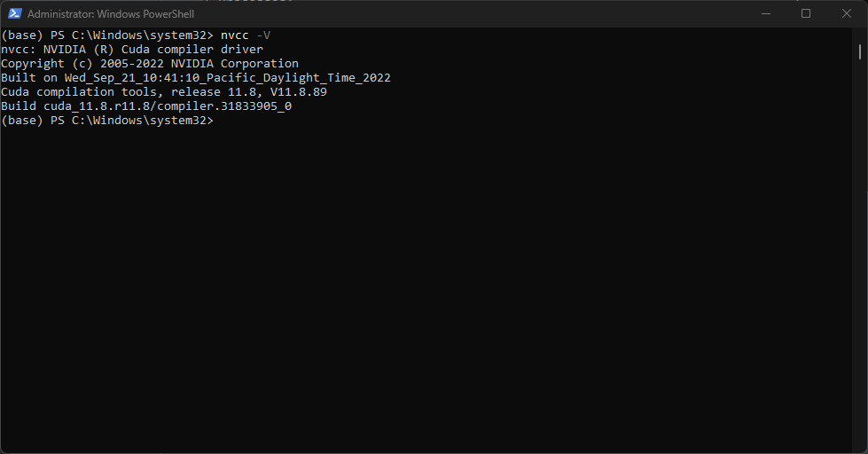Place cursor at the last empty prompt
The height and width of the screenshot is (454, 868).
[218, 121]
